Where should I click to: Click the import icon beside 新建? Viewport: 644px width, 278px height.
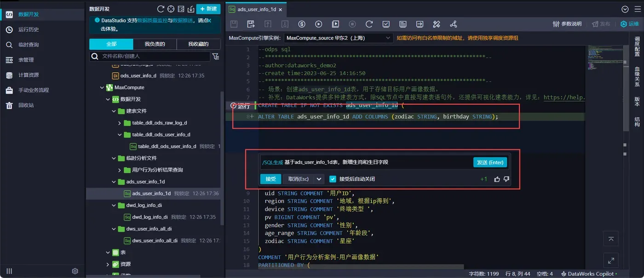pyautogui.click(x=191, y=9)
